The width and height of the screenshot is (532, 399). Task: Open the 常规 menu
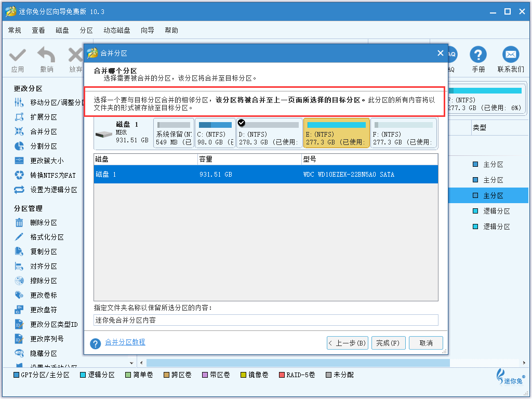15,30
